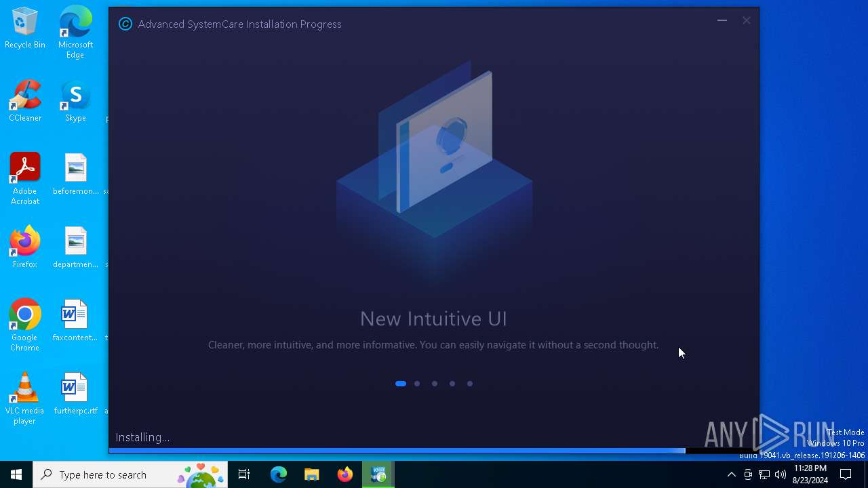Open File Explorer from the taskbar
This screenshot has width=868, height=488.
pyautogui.click(x=311, y=474)
